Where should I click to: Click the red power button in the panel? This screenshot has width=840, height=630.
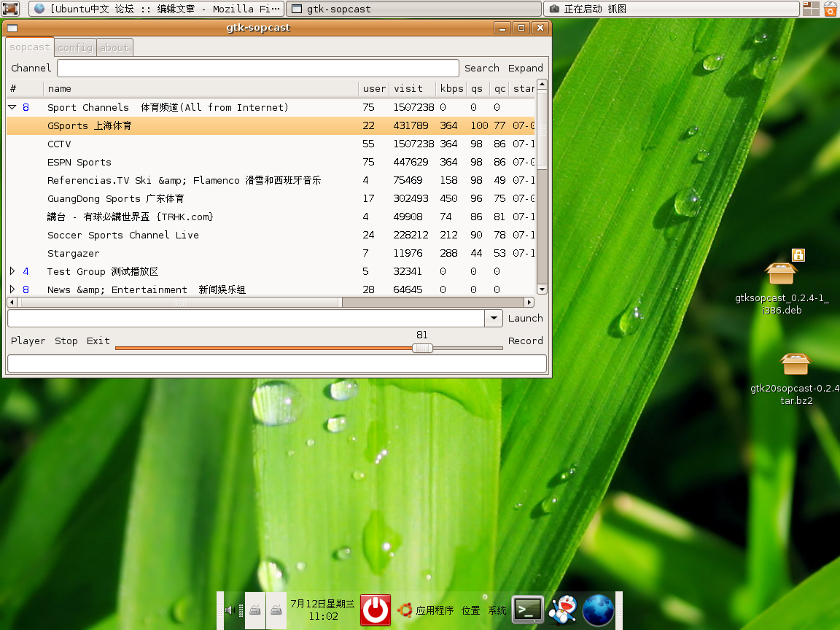point(375,610)
